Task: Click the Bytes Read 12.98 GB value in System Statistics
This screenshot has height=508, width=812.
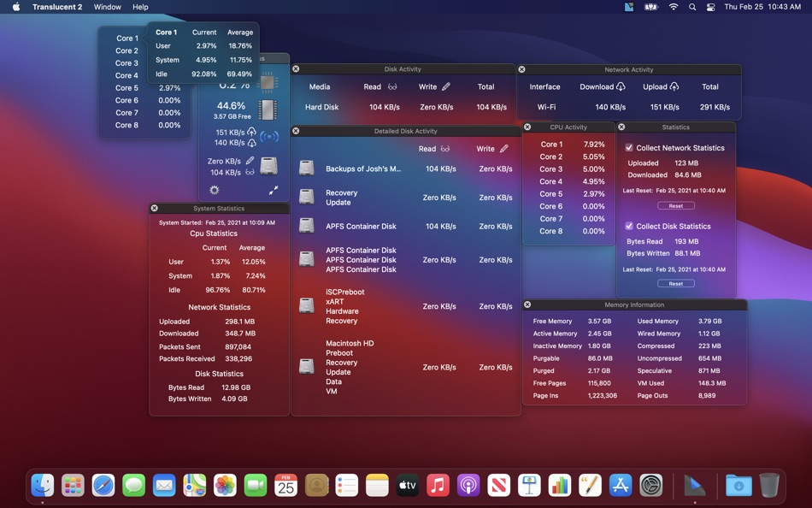Action: [x=236, y=387]
